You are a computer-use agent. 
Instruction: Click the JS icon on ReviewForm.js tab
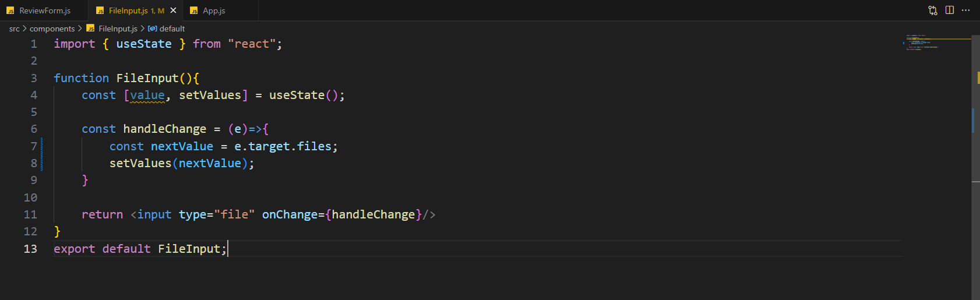click(x=10, y=10)
